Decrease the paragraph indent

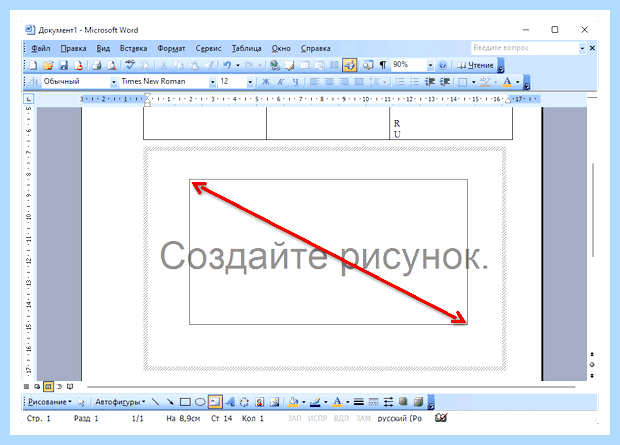(x=430, y=82)
